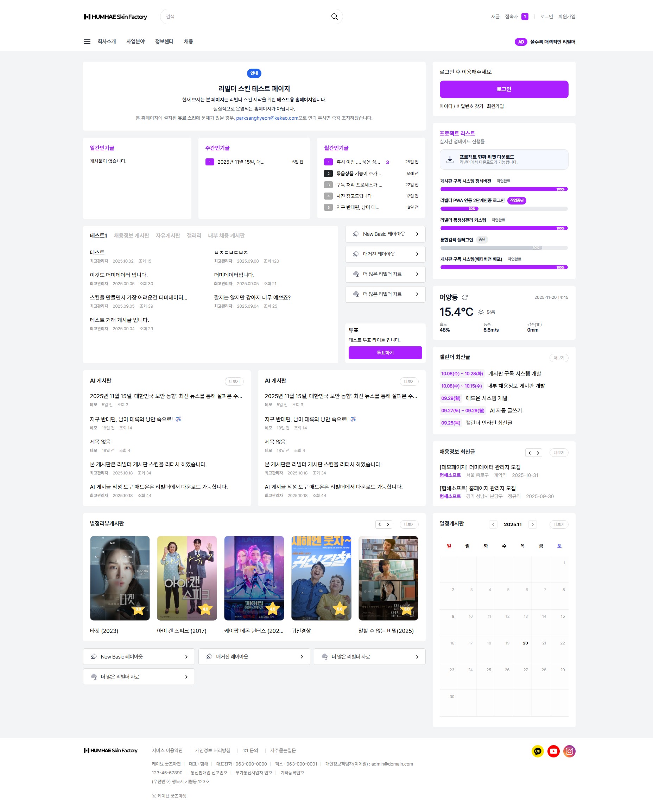Click the search magnifier icon
653x812 pixels.
pyautogui.click(x=334, y=17)
